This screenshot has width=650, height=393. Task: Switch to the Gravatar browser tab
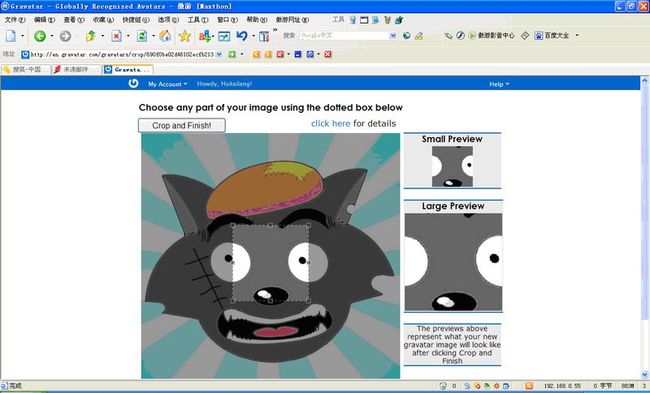(128, 69)
